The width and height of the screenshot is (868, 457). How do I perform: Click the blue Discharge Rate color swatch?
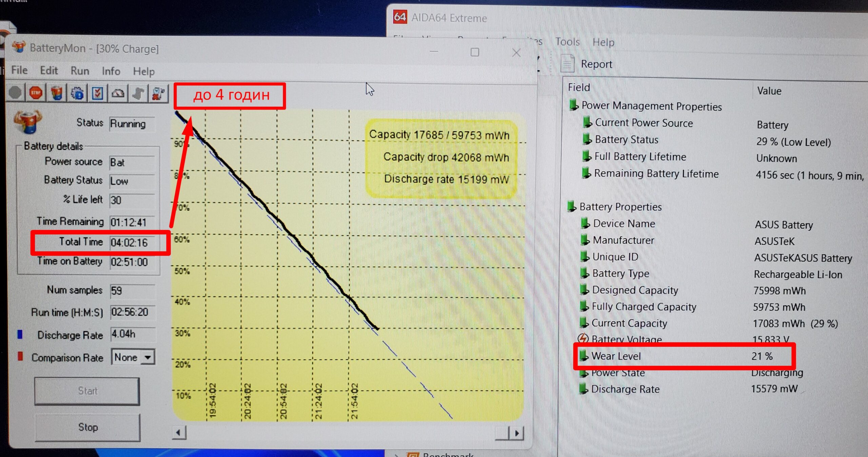[20, 335]
